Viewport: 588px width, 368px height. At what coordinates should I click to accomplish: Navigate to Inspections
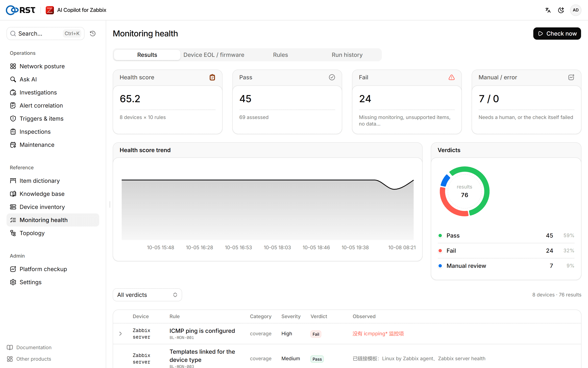click(53, 132)
